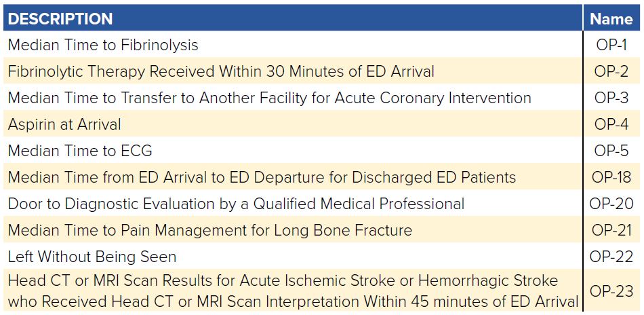Click the OP-5 name cell
The width and height of the screenshot is (644, 315).
[x=611, y=151]
